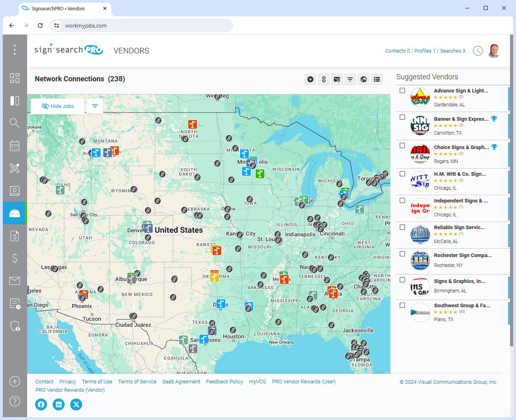This screenshot has height=420, width=516.
Task: Open the Contacts 0 / Profiles 1 / Searches 3 link
Action: 425,51
